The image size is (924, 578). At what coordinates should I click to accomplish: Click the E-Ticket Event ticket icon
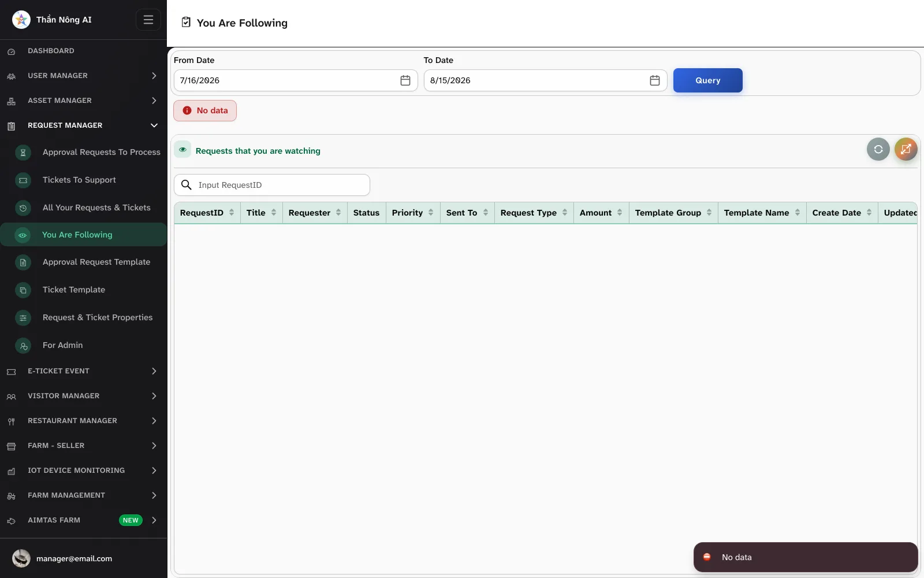coord(11,372)
